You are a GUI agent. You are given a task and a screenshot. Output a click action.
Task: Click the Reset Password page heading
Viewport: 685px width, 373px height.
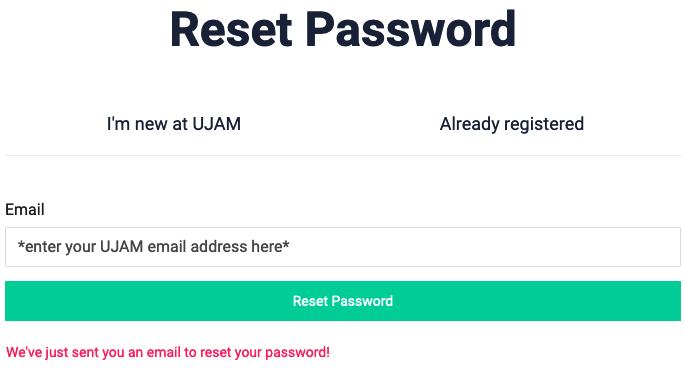pos(343,30)
